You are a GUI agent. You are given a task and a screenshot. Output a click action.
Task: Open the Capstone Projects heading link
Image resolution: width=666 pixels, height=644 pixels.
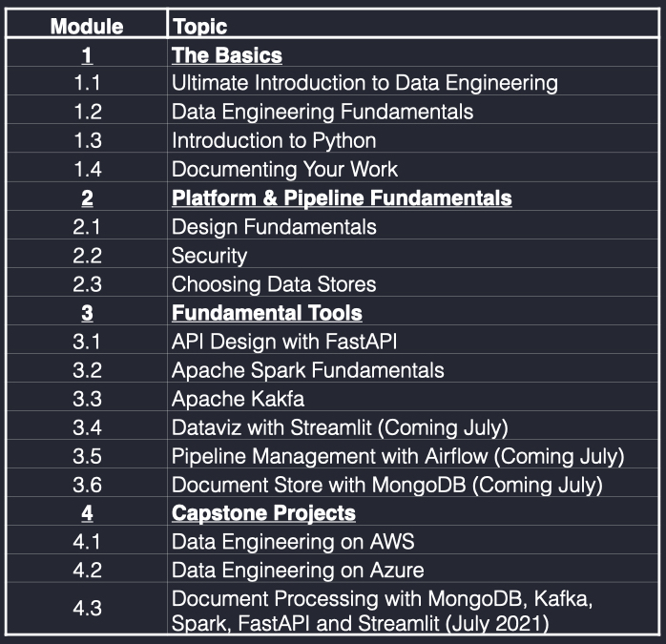263,512
